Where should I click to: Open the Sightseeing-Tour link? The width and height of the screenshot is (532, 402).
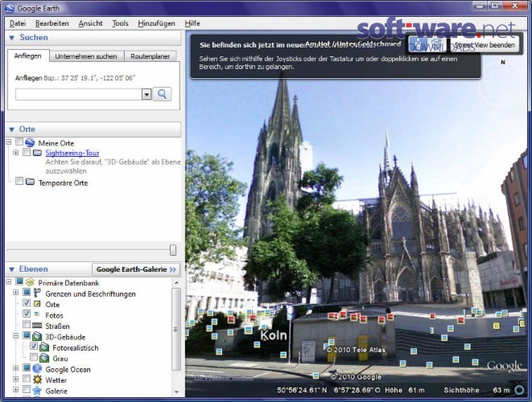coord(72,153)
